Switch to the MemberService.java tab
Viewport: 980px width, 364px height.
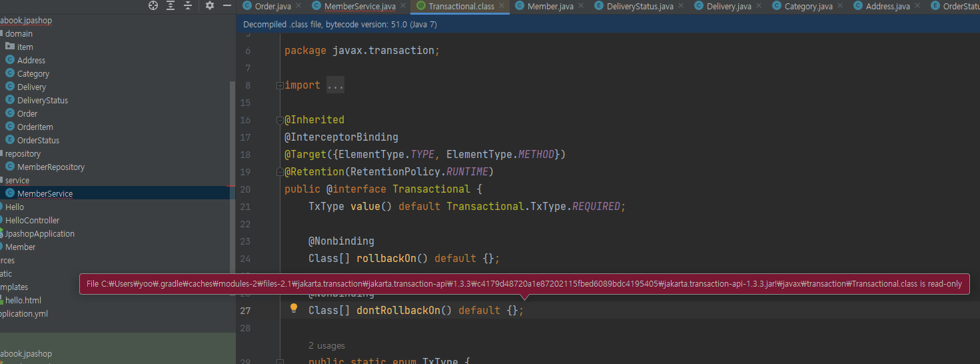tap(359, 6)
